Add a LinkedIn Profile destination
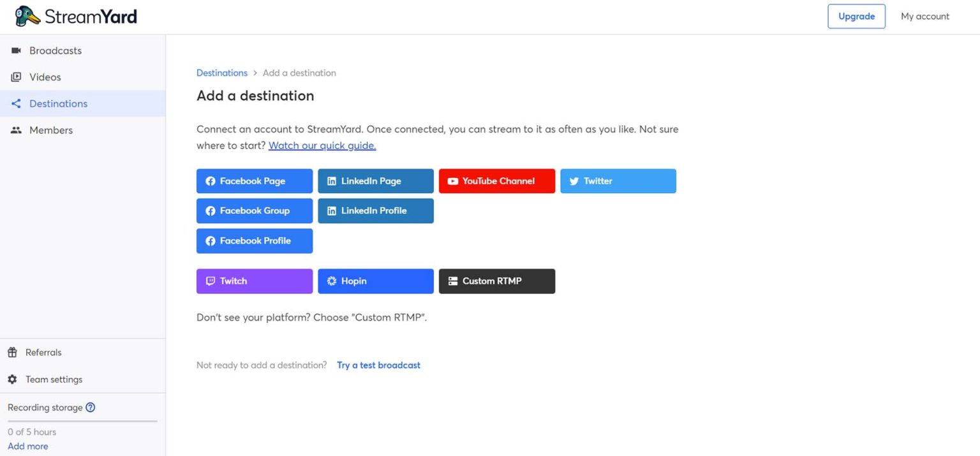This screenshot has height=456, width=980. coord(375,210)
